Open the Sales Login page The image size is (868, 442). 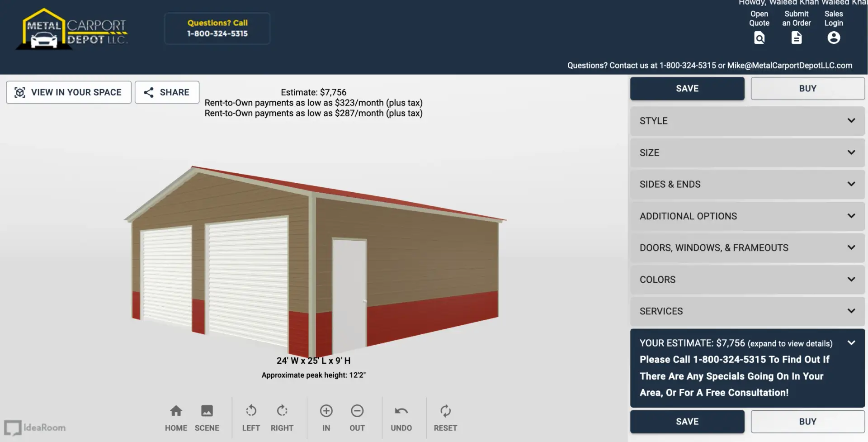click(x=833, y=38)
